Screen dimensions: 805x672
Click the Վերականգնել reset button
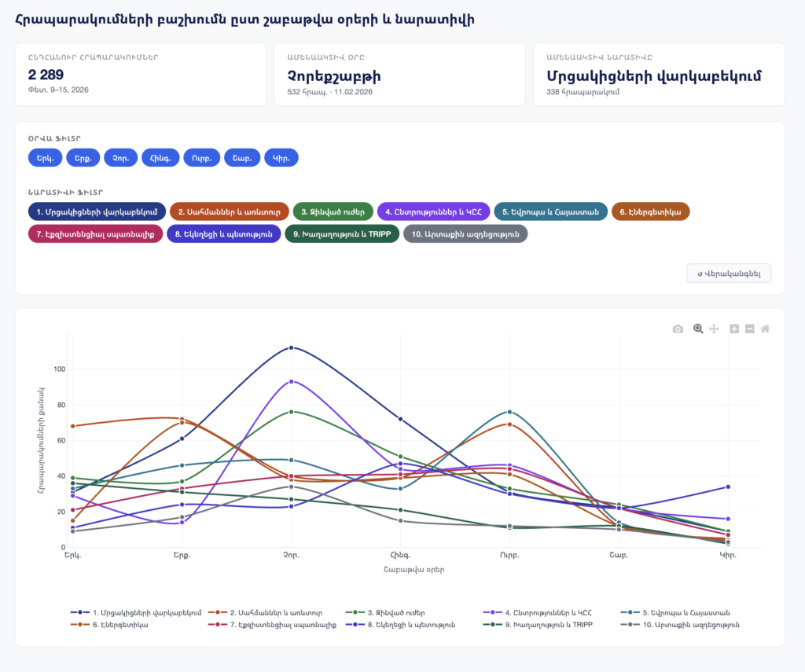729,274
